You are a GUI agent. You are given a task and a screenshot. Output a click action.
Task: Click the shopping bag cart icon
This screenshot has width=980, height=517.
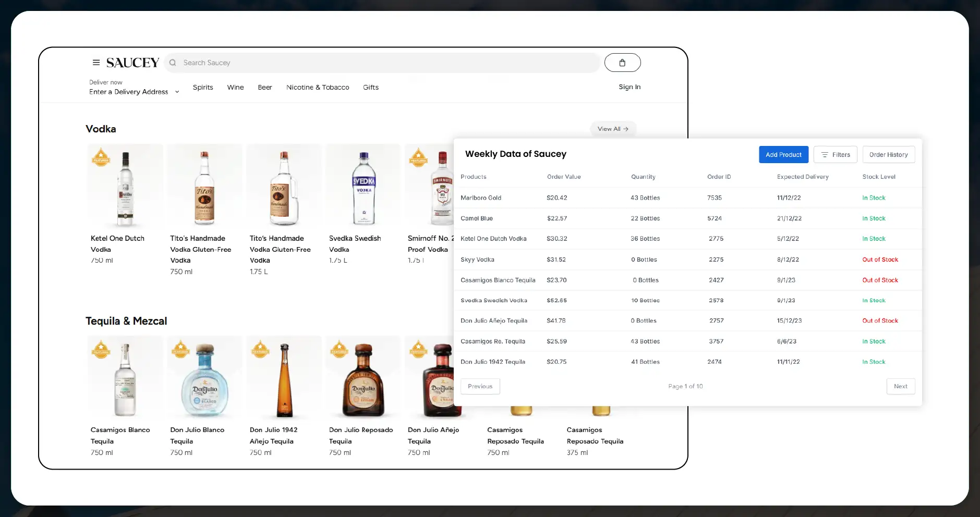[x=622, y=63]
